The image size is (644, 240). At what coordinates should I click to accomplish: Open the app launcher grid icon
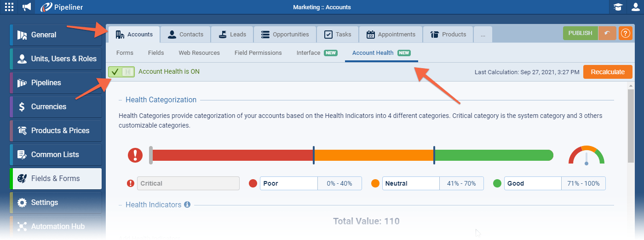tap(9, 7)
